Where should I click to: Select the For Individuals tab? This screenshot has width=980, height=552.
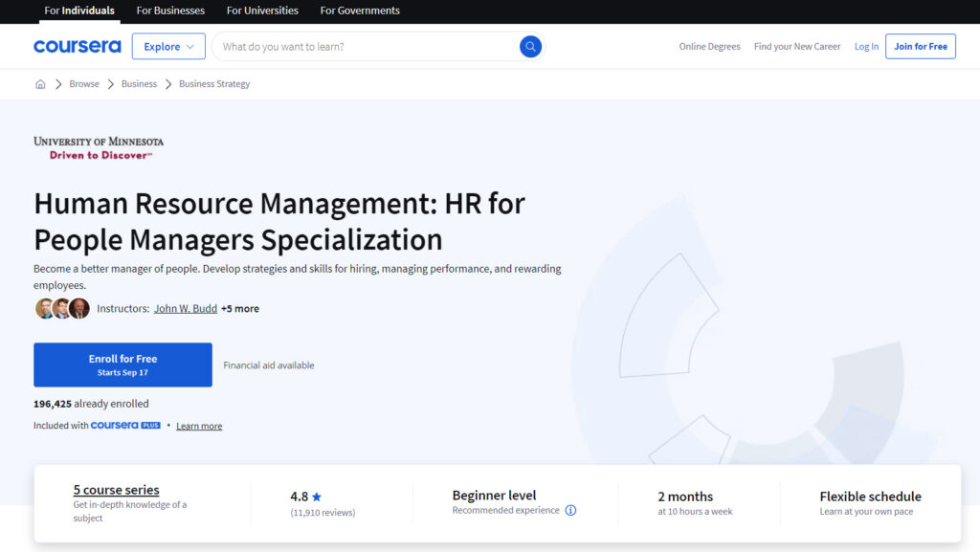[x=79, y=11]
